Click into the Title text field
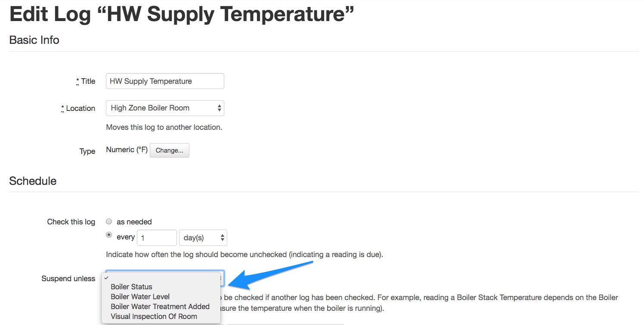The width and height of the screenshot is (644, 325). coord(165,81)
